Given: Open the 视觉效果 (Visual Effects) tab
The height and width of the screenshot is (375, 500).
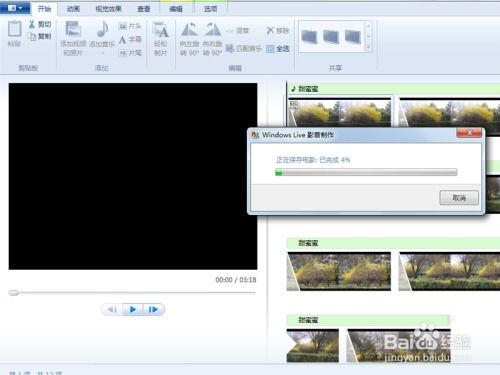Looking at the screenshot, I should (108, 9).
